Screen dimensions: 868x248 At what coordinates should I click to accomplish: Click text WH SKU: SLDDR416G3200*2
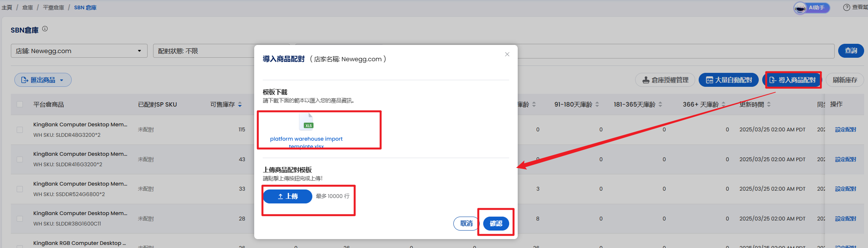pyautogui.click(x=68, y=164)
